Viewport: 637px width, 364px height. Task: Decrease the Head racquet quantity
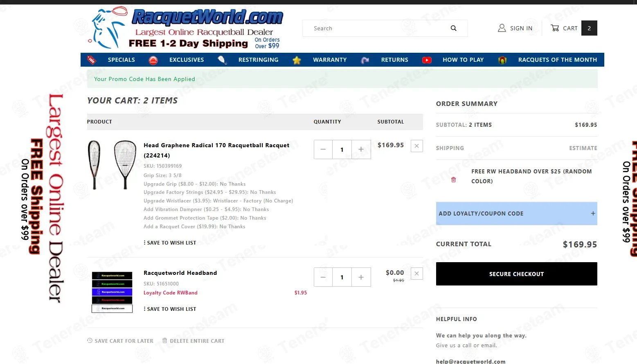pos(323,150)
